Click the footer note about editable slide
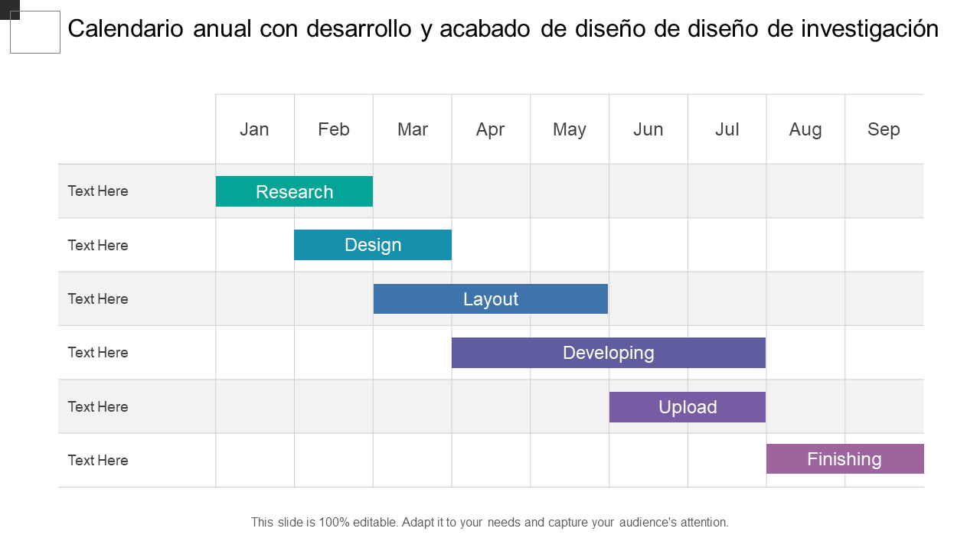 (x=490, y=523)
